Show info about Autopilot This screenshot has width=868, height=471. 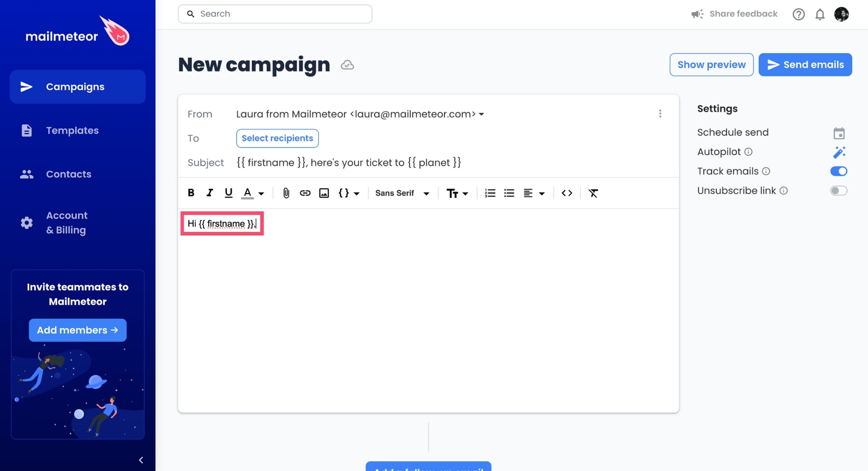click(748, 152)
